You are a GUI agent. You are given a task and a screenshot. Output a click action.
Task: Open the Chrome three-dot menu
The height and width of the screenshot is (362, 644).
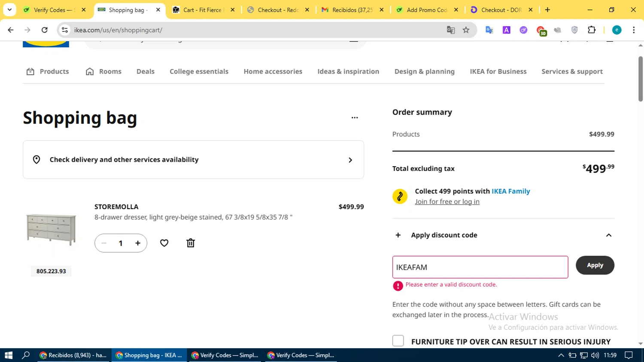click(x=634, y=30)
